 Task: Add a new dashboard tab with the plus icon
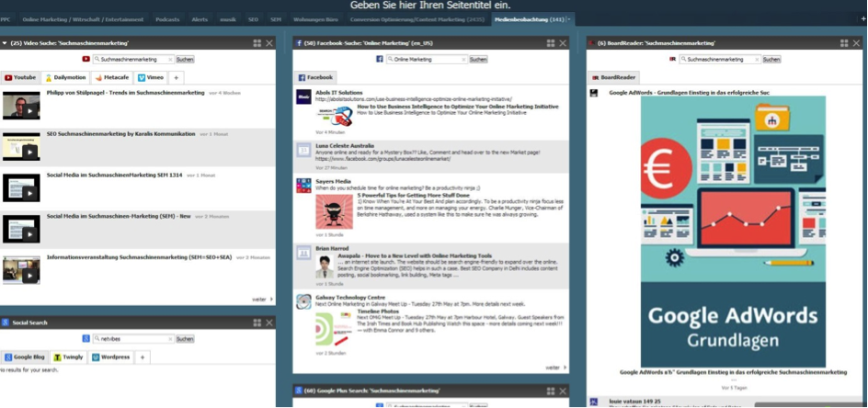tap(863, 19)
